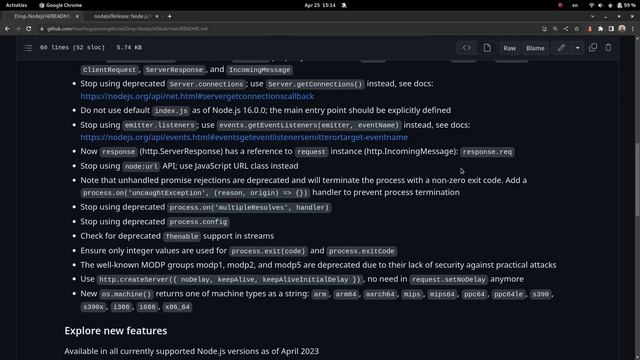Switch to the nodejs Release tab

coord(121,16)
